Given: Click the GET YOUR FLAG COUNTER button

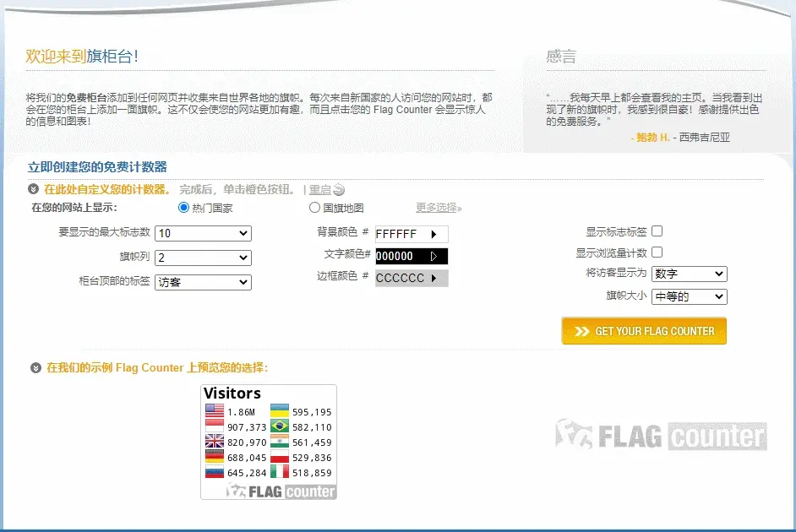Looking at the screenshot, I should pyautogui.click(x=644, y=331).
